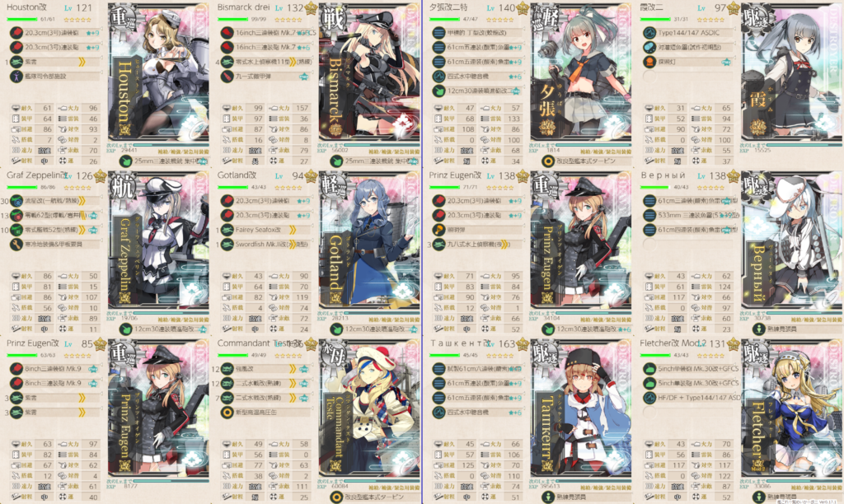
Task: Click Tashkent's Type 4 sonar equipment icon
Action: [438, 413]
